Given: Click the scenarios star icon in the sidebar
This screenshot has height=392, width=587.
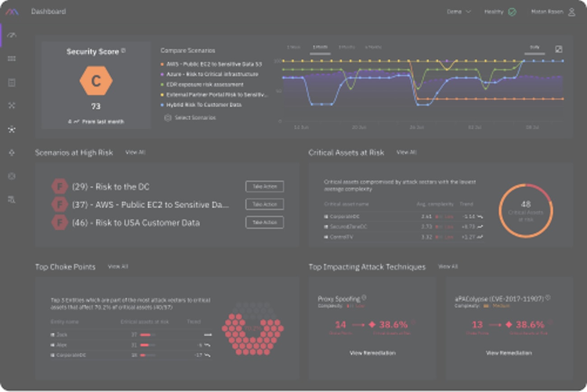Looking at the screenshot, I should 12,130.
